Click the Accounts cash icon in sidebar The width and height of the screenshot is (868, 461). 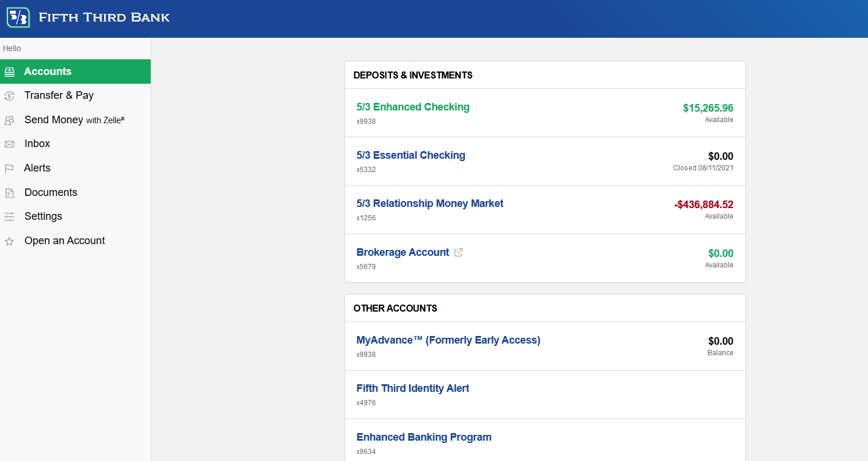click(x=9, y=72)
